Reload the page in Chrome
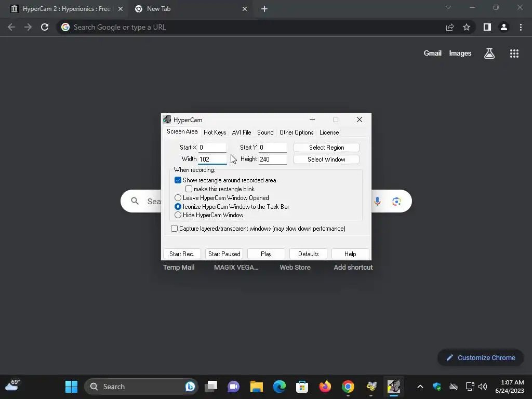 [45, 27]
